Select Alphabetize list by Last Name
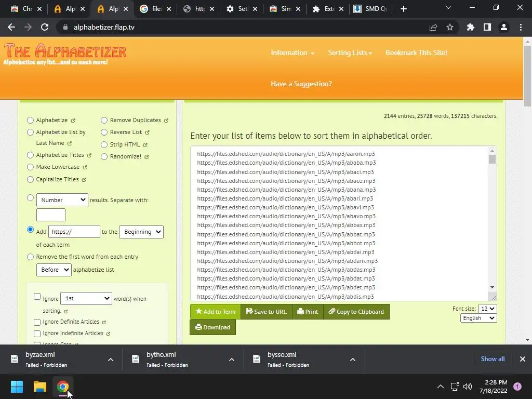 (x=30, y=132)
